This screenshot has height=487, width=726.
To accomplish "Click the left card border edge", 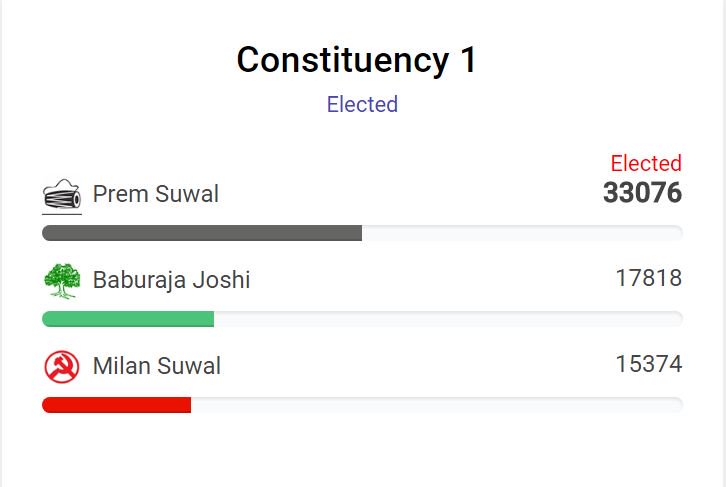I will click(1, 244).
